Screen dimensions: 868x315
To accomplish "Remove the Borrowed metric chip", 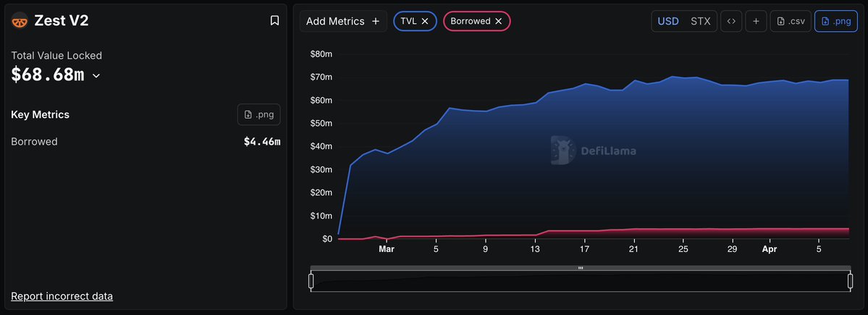I will pyautogui.click(x=498, y=21).
